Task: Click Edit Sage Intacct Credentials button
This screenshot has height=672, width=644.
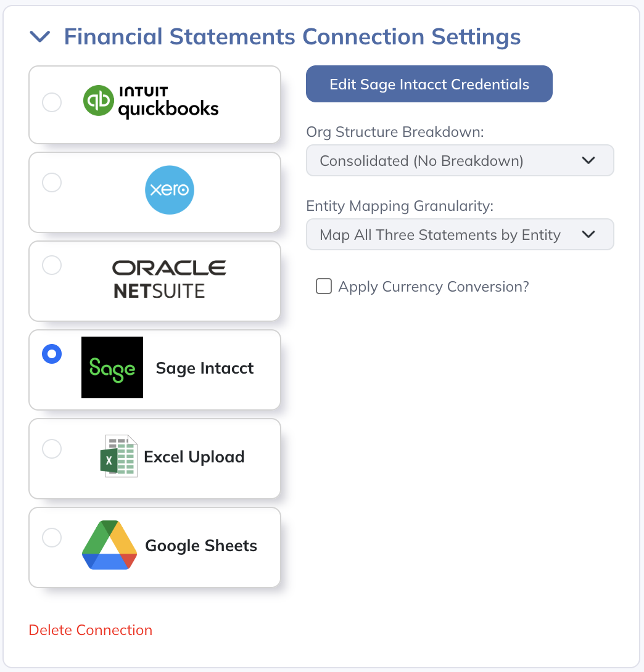Action: tap(429, 84)
